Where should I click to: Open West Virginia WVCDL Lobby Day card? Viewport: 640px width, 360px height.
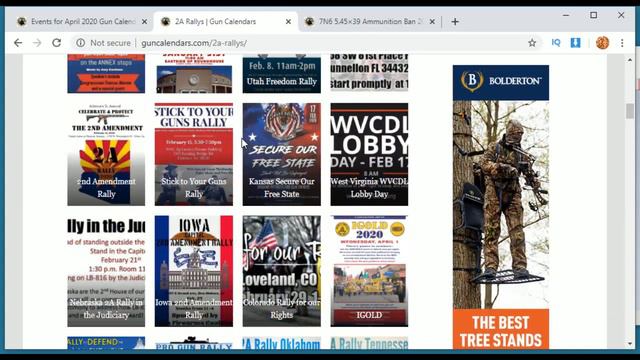click(369, 154)
